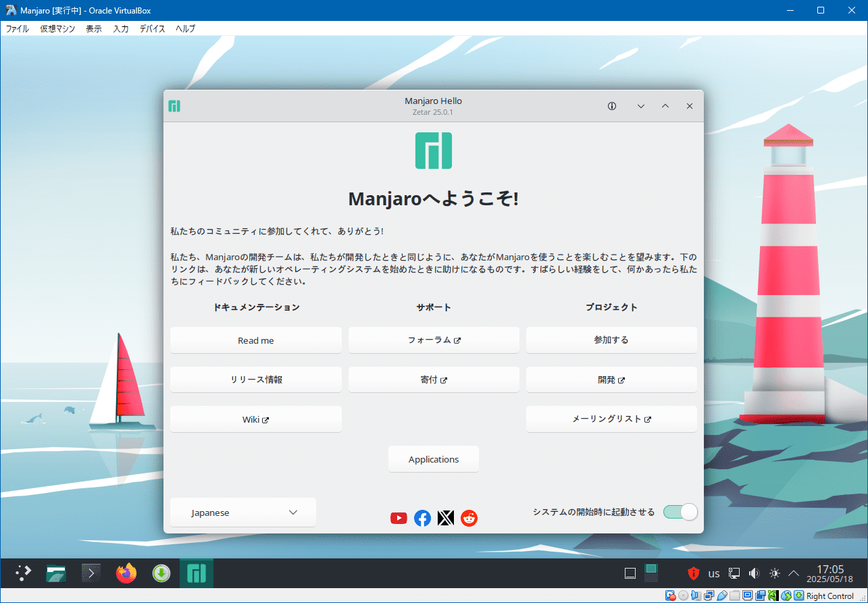Open the YouTube social link
The height and width of the screenshot is (603, 868).
tap(399, 518)
